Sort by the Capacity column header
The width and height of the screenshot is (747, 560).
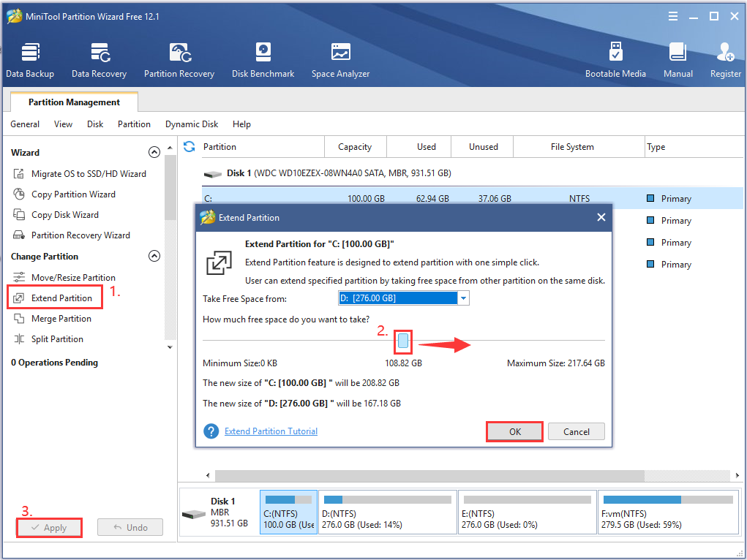click(355, 147)
